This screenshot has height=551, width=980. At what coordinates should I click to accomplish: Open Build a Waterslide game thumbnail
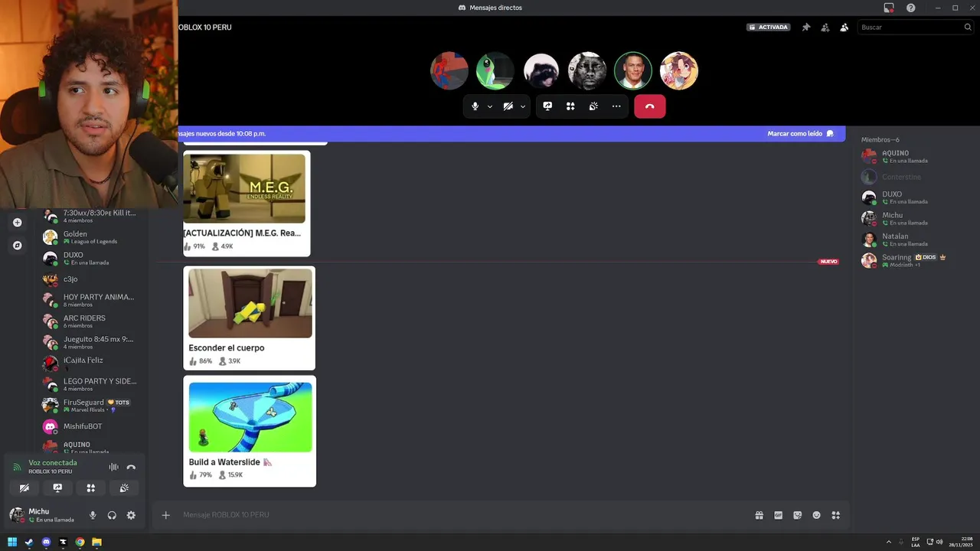[250, 417]
